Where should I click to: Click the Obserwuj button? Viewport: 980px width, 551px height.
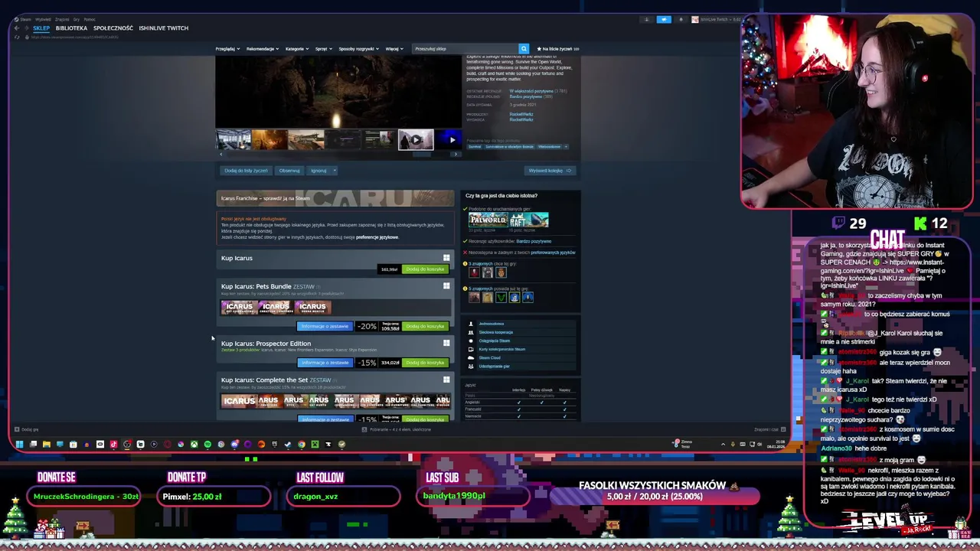[x=289, y=171]
